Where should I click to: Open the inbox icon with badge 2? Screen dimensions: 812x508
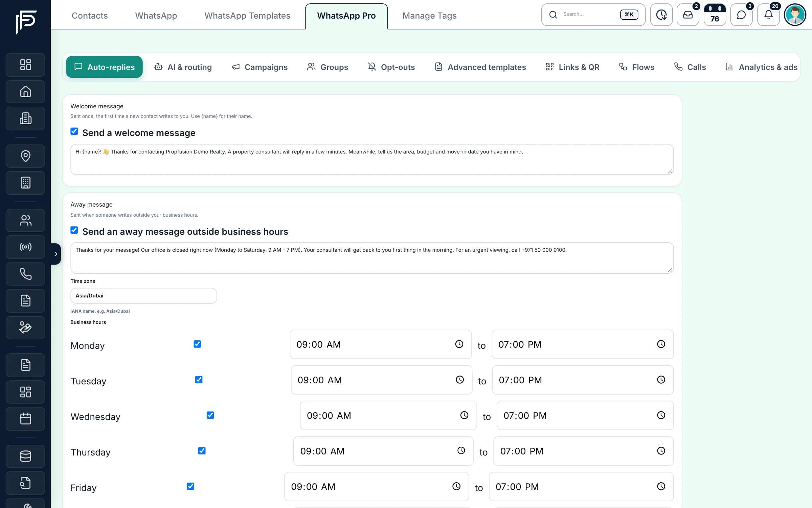tap(688, 15)
